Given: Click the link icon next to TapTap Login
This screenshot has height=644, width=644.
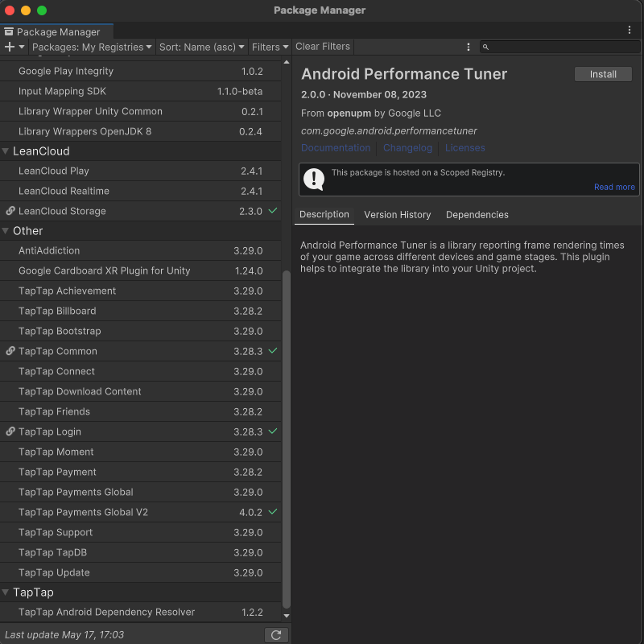Looking at the screenshot, I should [x=10, y=431].
